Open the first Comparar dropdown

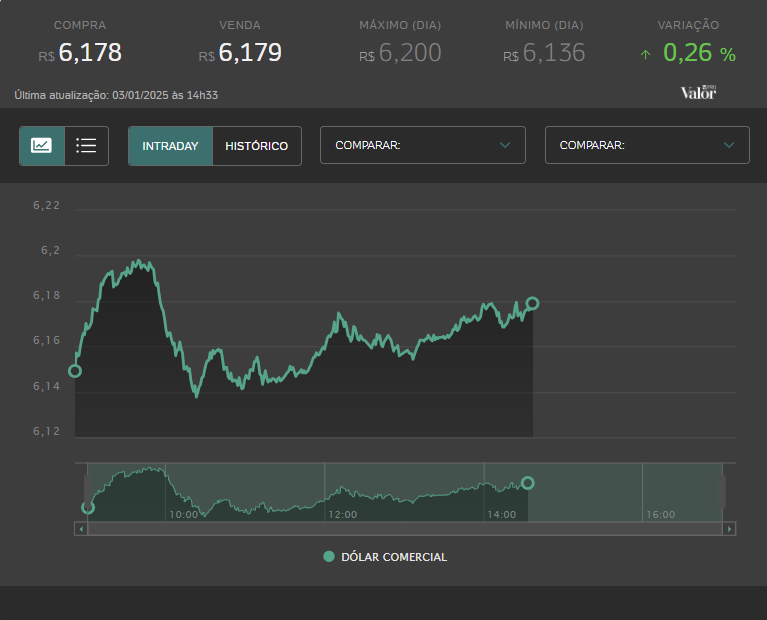(x=423, y=145)
